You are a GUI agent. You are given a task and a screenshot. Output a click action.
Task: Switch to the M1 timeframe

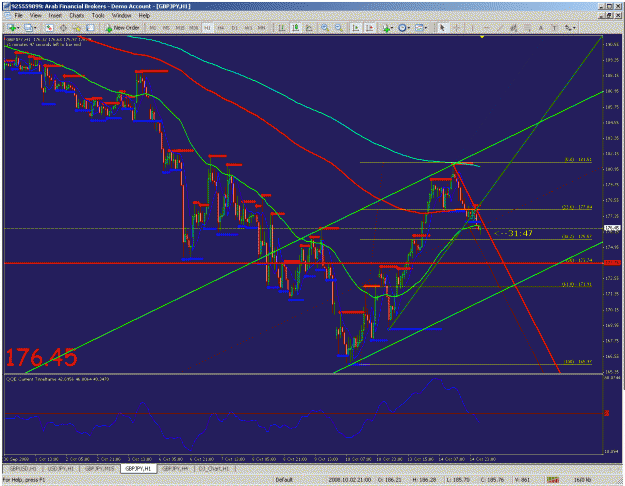click(x=153, y=28)
